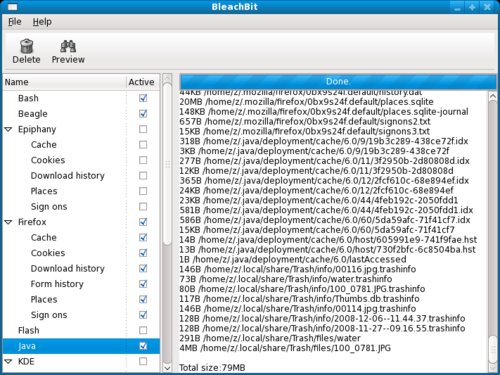Viewport: 500px width, 375px height.
Task: Click the Delete trash can icon
Action: [27, 46]
